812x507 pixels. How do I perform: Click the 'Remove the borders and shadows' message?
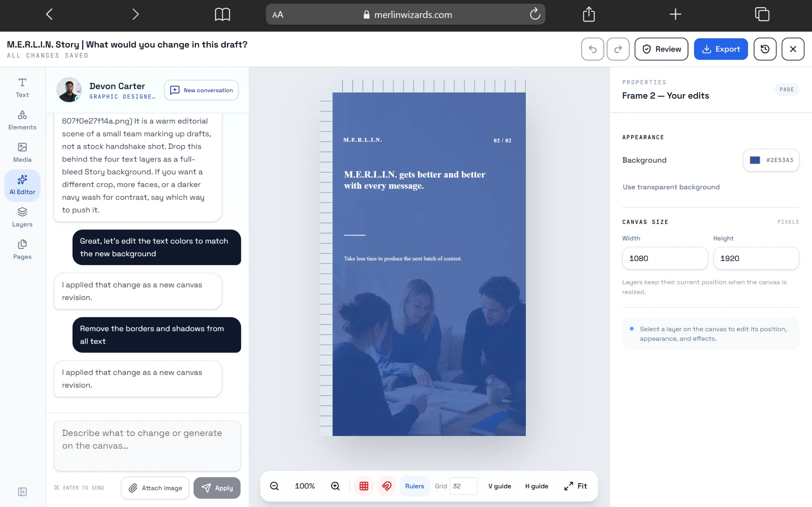point(157,335)
